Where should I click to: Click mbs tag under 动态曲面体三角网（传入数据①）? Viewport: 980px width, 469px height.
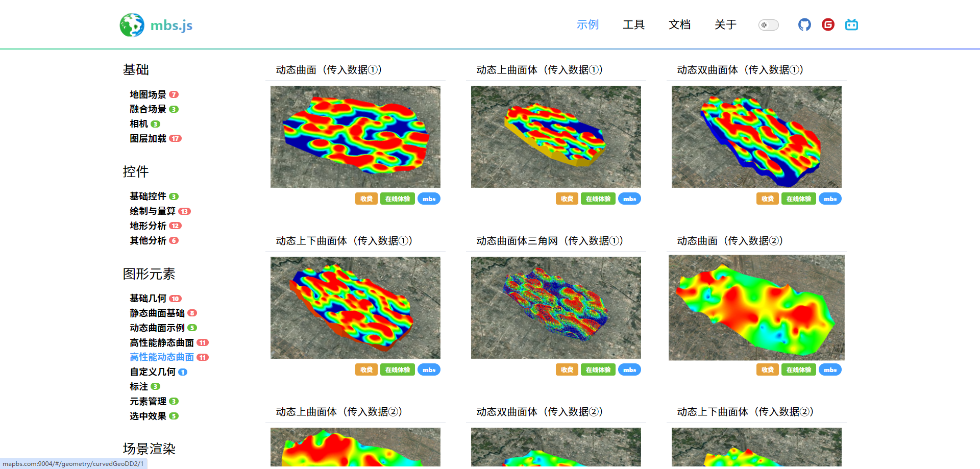coord(630,370)
